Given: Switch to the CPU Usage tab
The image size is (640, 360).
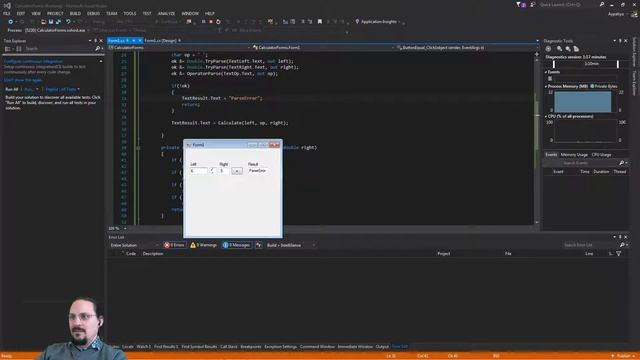Looking at the screenshot, I should [x=601, y=155].
